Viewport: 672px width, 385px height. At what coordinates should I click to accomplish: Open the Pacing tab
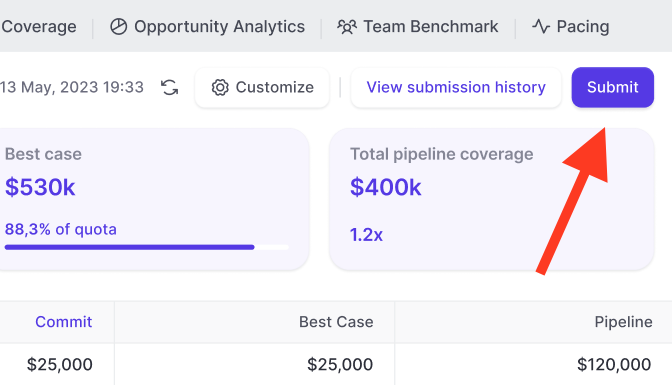pyautogui.click(x=570, y=27)
